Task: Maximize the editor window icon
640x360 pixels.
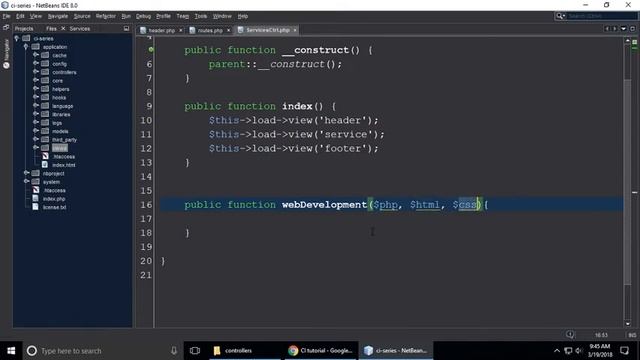Action: coord(632,29)
